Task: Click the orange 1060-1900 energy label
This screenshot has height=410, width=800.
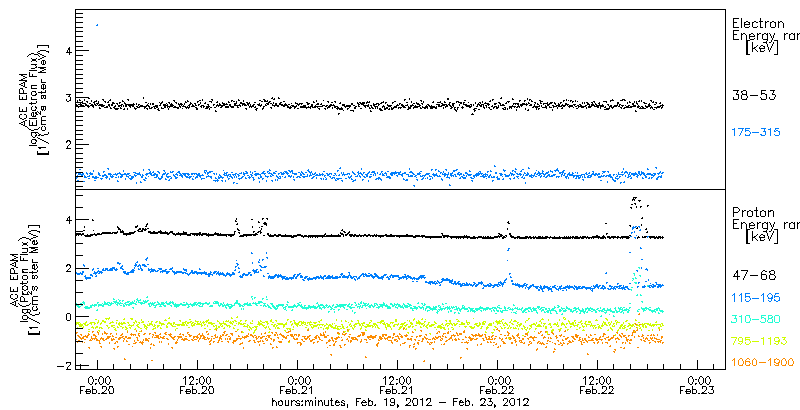Action: point(763,363)
